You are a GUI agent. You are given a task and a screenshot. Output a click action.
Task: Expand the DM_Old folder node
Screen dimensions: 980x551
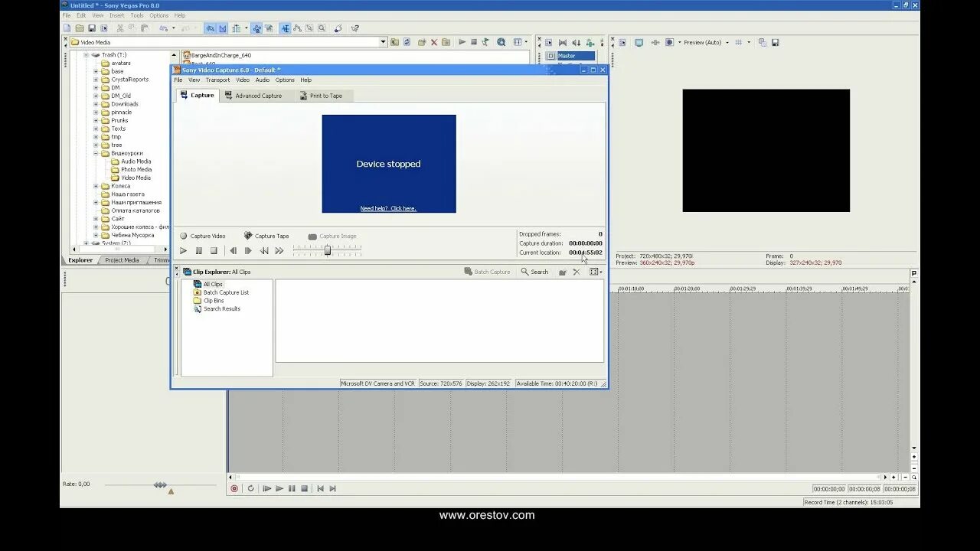point(96,96)
